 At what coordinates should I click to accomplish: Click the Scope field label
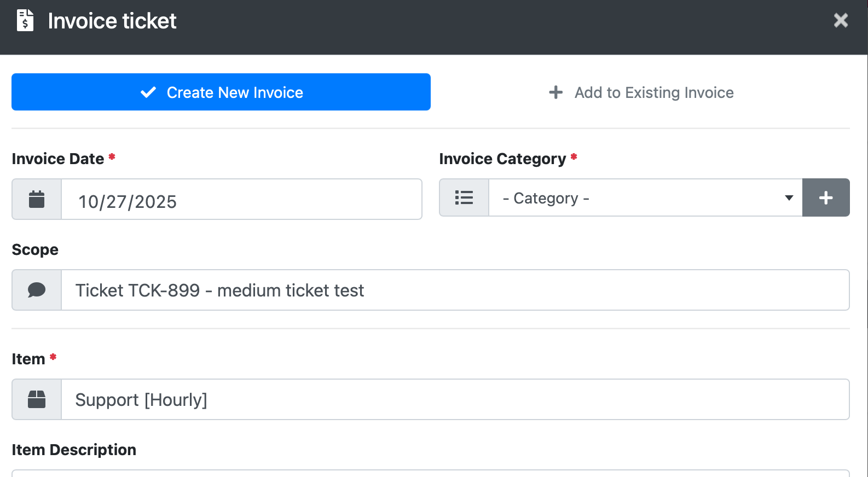point(35,249)
